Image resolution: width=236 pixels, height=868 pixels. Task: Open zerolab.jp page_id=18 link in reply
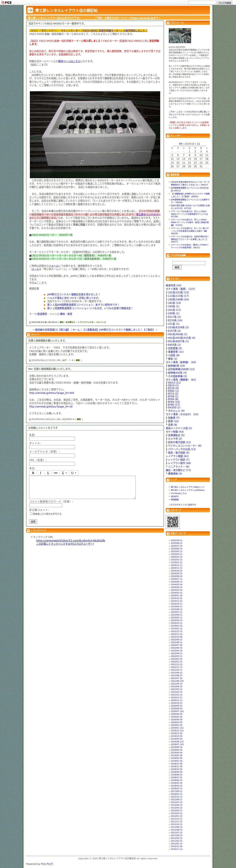pyautogui.click(x=51, y=407)
